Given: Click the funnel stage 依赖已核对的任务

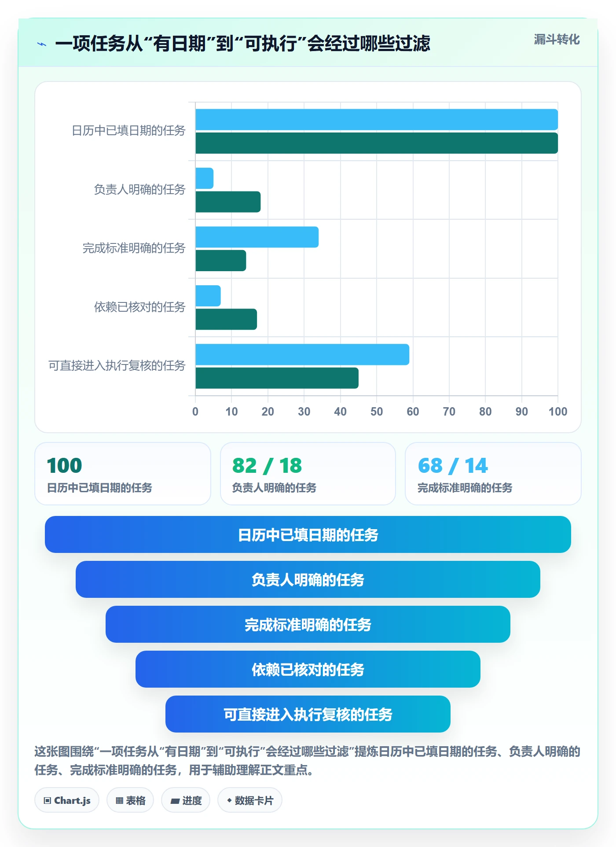Looking at the screenshot, I should [x=308, y=669].
